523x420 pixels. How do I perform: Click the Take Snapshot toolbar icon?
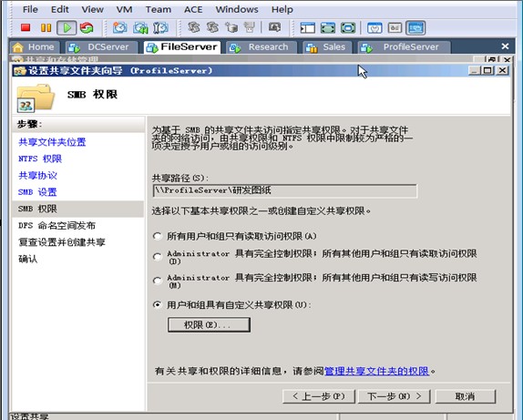[x=119, y=27]
